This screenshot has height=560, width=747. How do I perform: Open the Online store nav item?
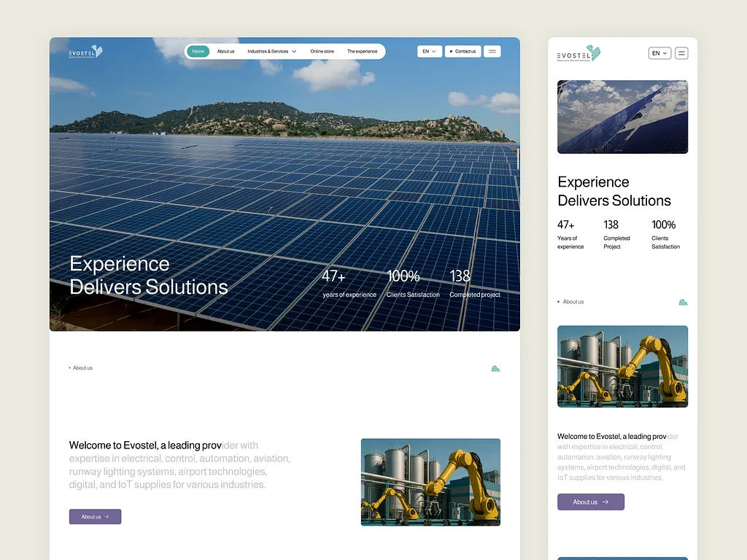pyautogui.click(x=322, y=52)
